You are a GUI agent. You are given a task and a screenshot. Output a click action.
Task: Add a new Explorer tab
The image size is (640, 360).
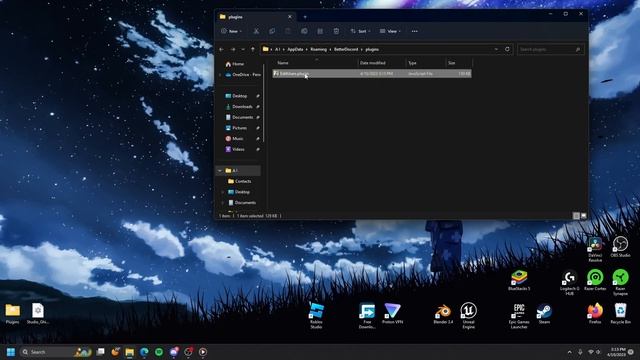pos(305,17)
